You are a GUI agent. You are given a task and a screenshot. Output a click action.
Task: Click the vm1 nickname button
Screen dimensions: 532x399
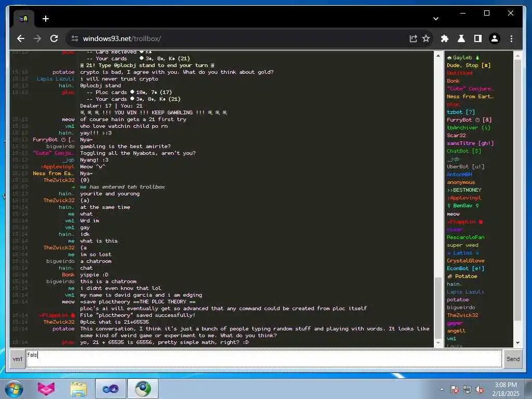[x=17, y=359]
